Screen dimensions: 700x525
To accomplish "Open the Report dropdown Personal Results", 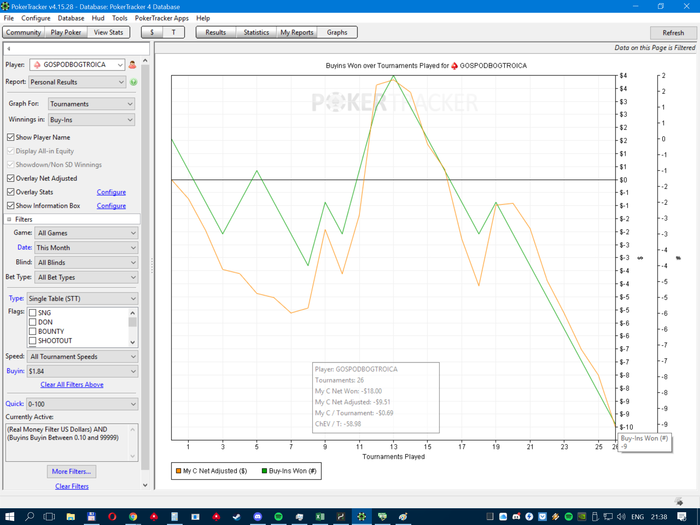I will point(77,82).
